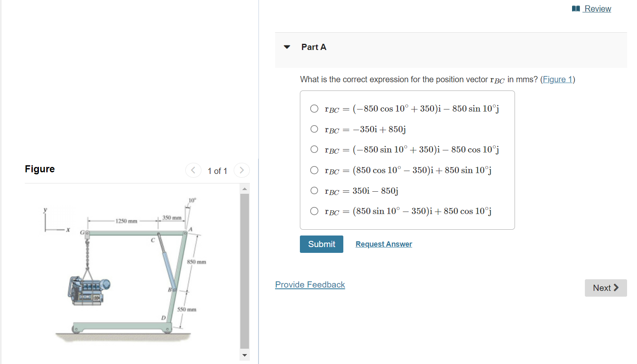Click the scrollbar down arrow below the figure
This screenshot has width=637, height=364.
tap(244, 355)
